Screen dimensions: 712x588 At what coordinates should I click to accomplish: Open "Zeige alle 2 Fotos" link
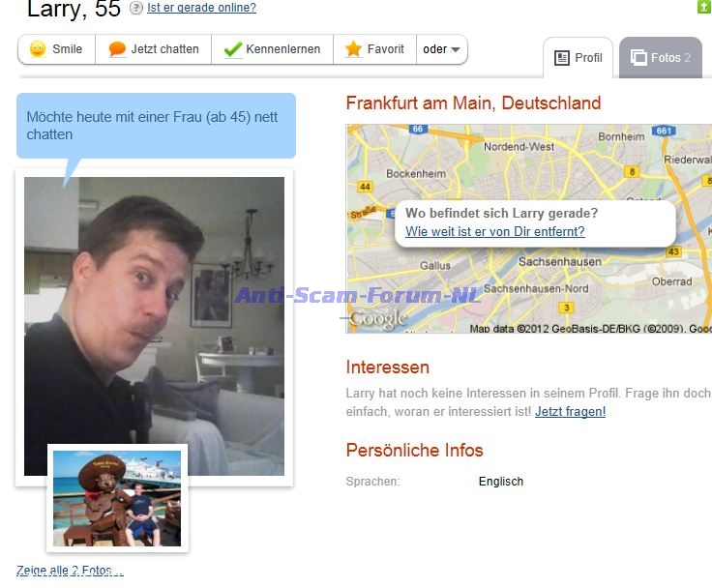69,571
